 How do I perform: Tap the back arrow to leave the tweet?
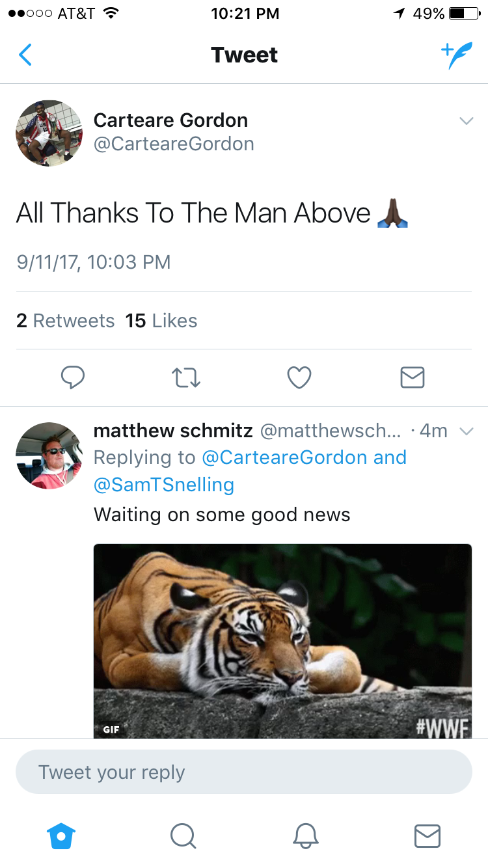pyautogui.click(x=25, y=55)
